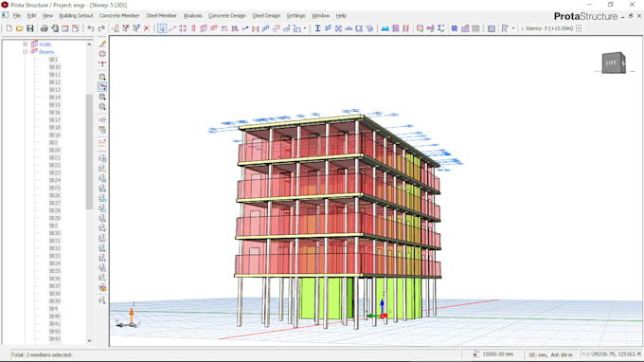Select the Beams item in the tree
This screenshot has width=644, height=362.
tap(46, 52)
